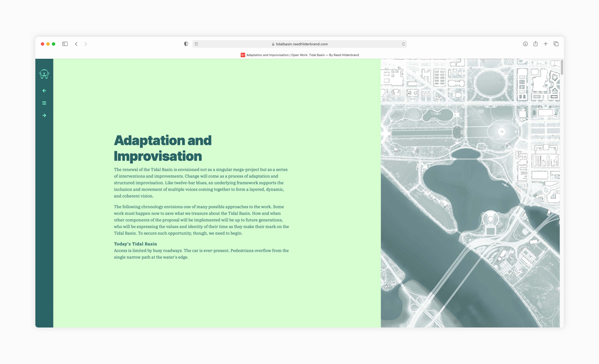599x364 pixels.
Task: Show the tab overview grid
Action: [x=556, y=44]
